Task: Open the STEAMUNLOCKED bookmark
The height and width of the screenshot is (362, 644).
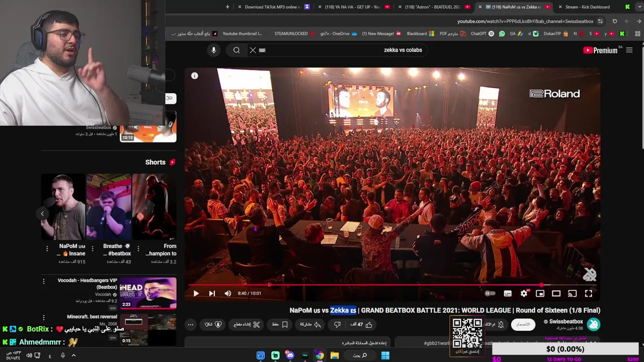Action: (295, 34)
